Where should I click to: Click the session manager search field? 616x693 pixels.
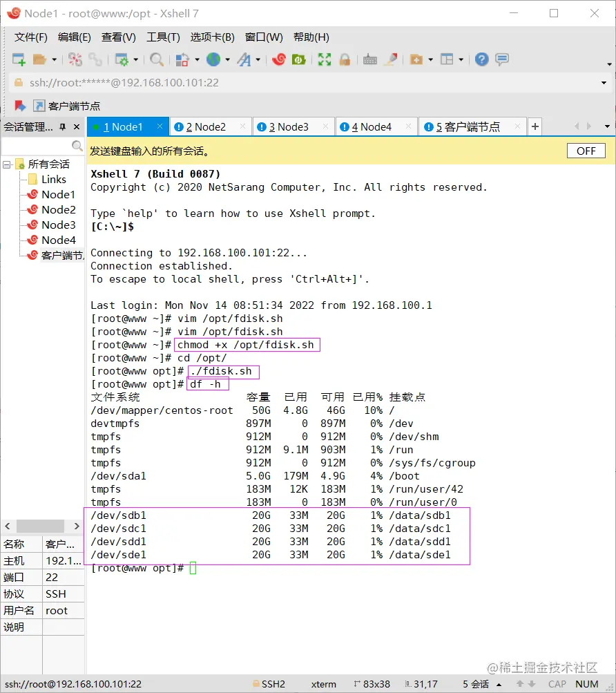click(42, 145)
